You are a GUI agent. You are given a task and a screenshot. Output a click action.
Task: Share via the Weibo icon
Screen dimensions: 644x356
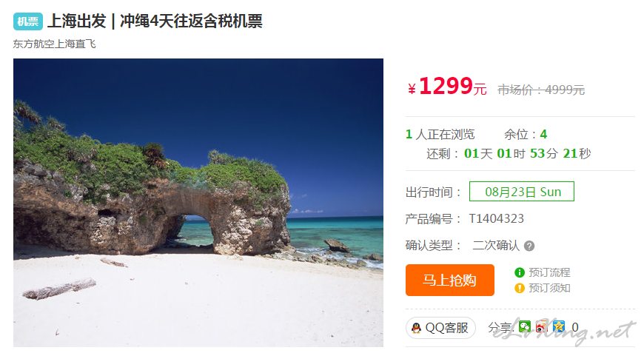(x=541, y=327)
